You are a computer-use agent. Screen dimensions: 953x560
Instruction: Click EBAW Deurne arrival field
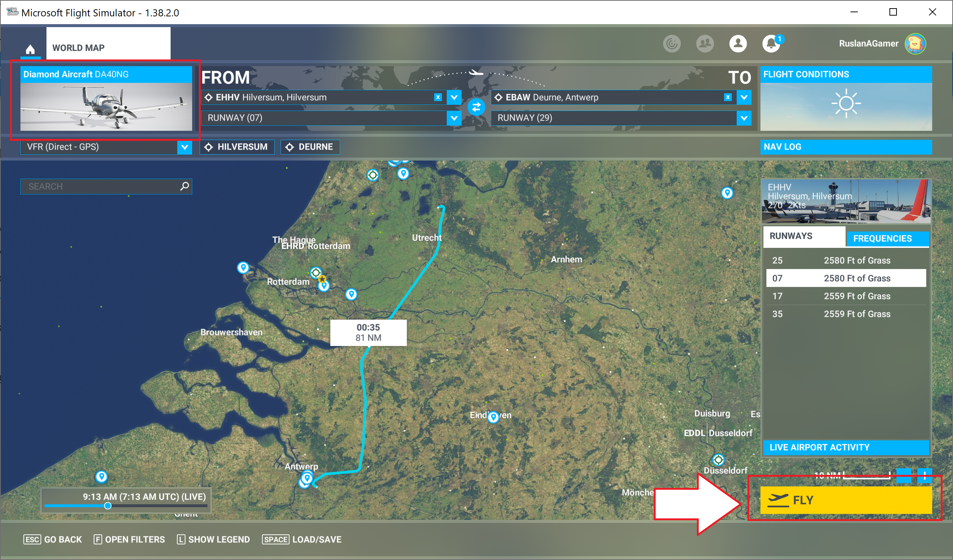(x=613, y=97)
